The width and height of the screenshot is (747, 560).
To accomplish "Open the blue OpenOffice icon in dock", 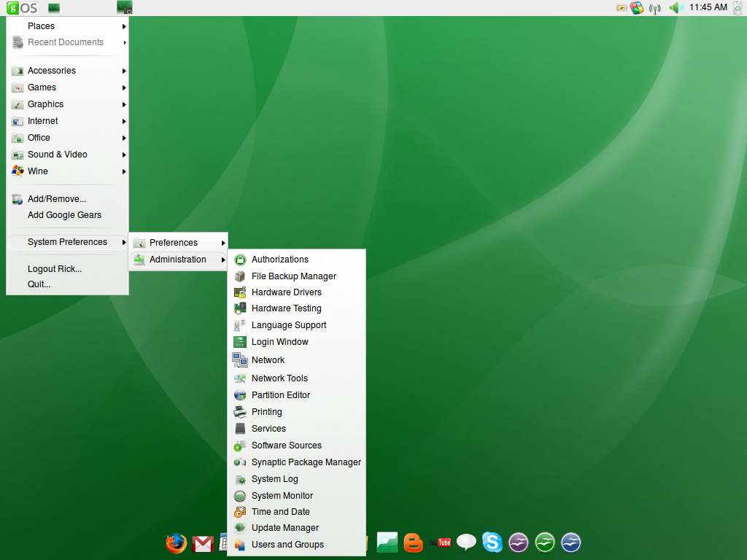I will (x=570, y=542).
